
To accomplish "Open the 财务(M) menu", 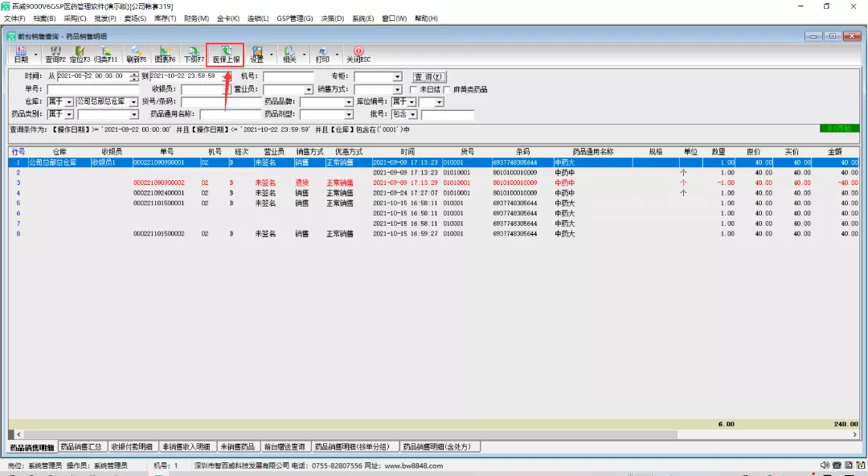I will coord(196,18).
